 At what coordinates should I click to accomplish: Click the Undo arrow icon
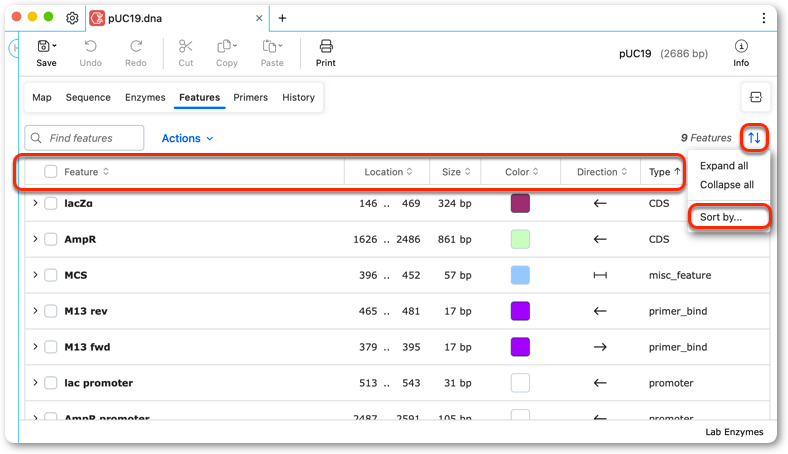click(x=90, y=46)
